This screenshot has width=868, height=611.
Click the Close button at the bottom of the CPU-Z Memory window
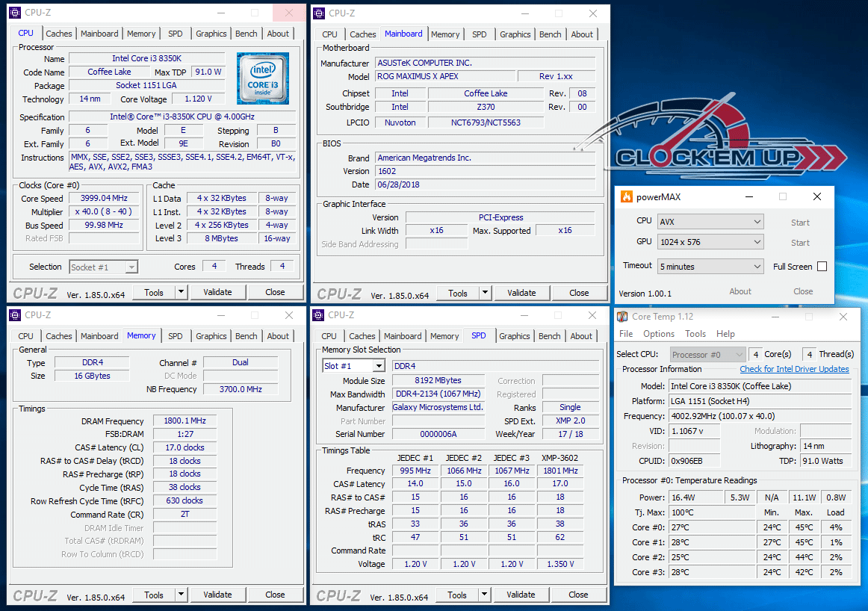tap(275, 595)
